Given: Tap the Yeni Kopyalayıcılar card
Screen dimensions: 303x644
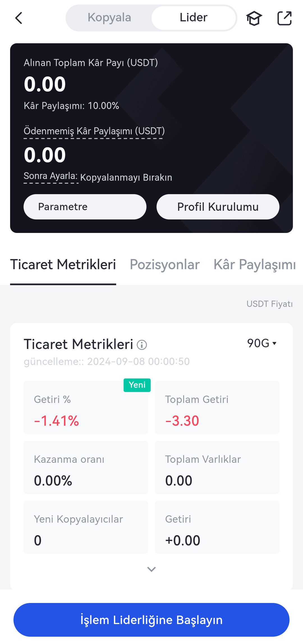Looking at the screenshot, I should tap(86, 527).
